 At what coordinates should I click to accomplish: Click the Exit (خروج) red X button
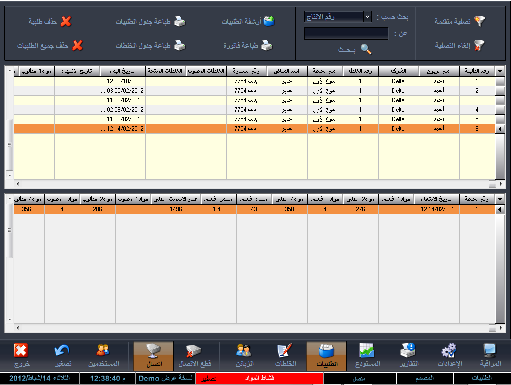pyautogui.click(x=21, y=356)
